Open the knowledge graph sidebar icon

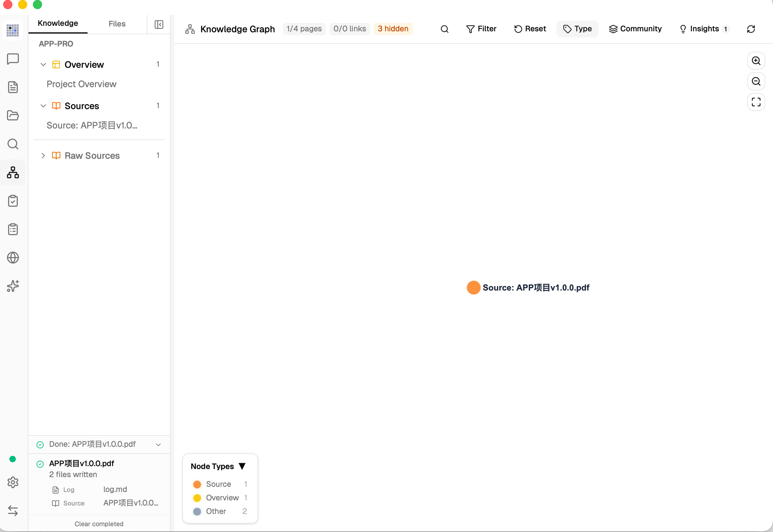(13, 172)
